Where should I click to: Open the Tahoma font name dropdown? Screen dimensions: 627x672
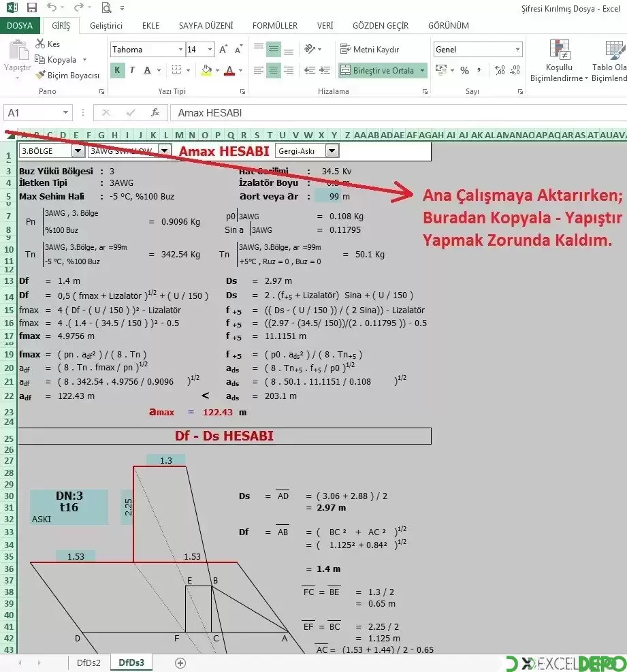pyautogui.click(x=180, y=49)
